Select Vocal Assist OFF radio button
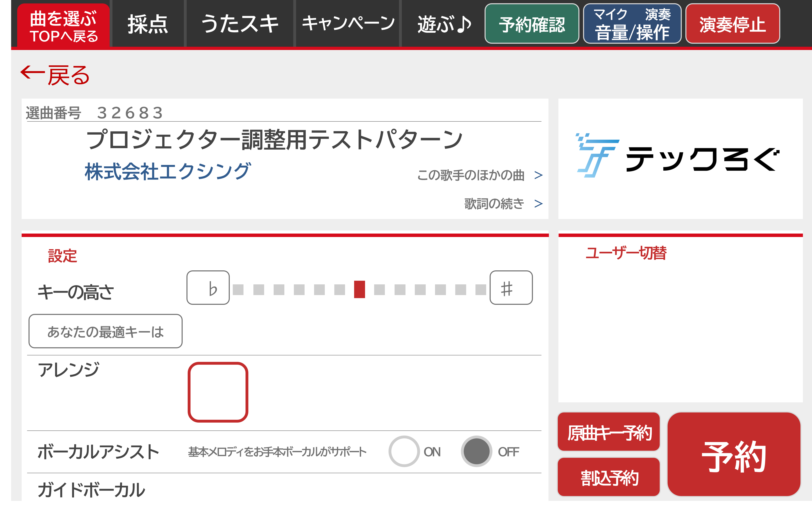The height and width of the screenshot is (509, 812). point(476,451)
